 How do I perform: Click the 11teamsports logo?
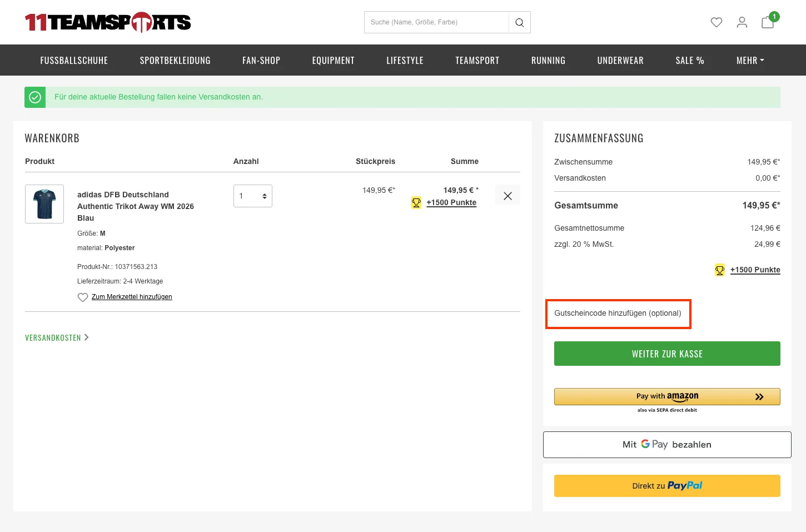tap(108, 22)
